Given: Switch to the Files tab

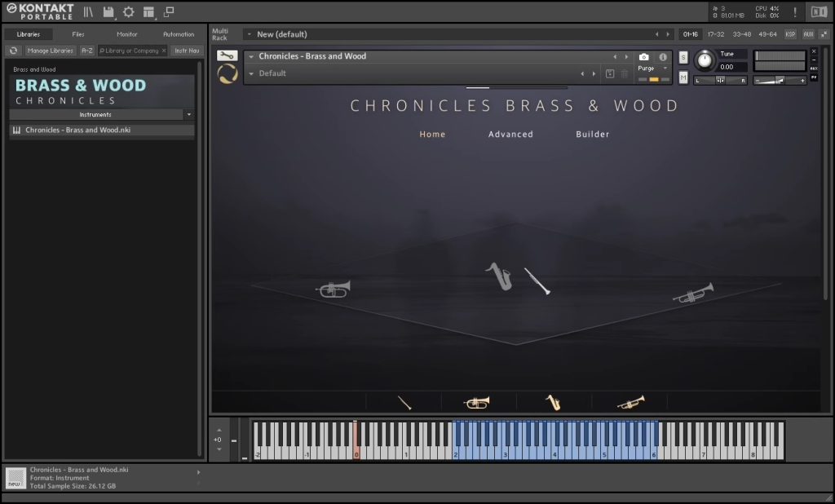Looking at the screenshot, I should point(78,34).
